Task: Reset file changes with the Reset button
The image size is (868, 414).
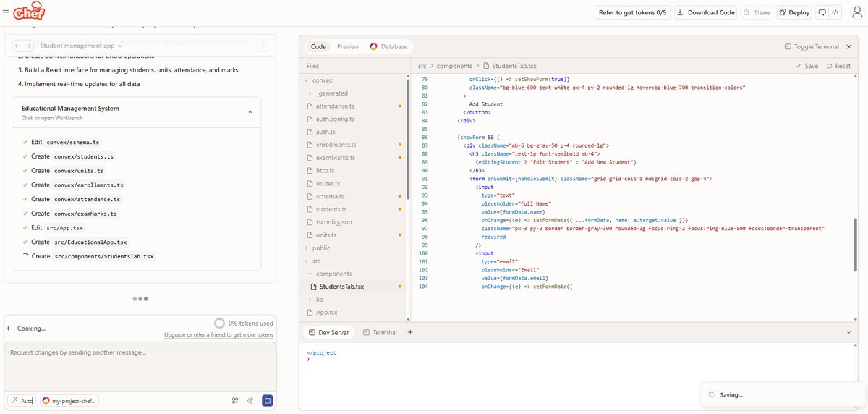Action: [838, 66]
